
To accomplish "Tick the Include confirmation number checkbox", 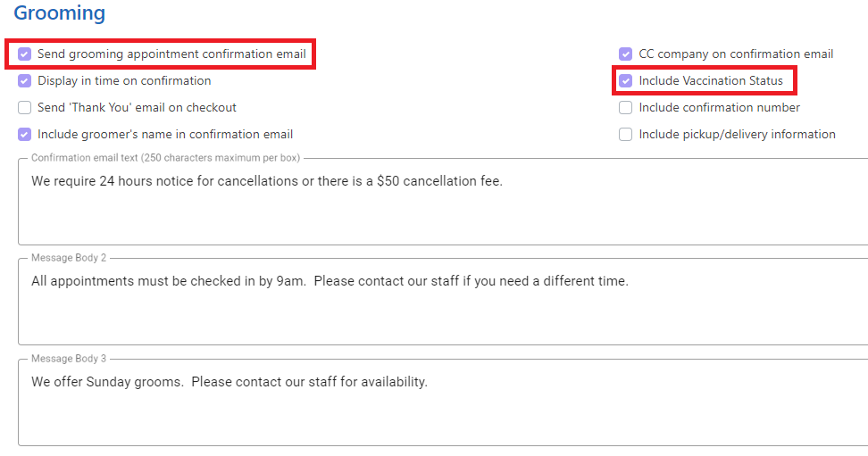I will 625,107.
